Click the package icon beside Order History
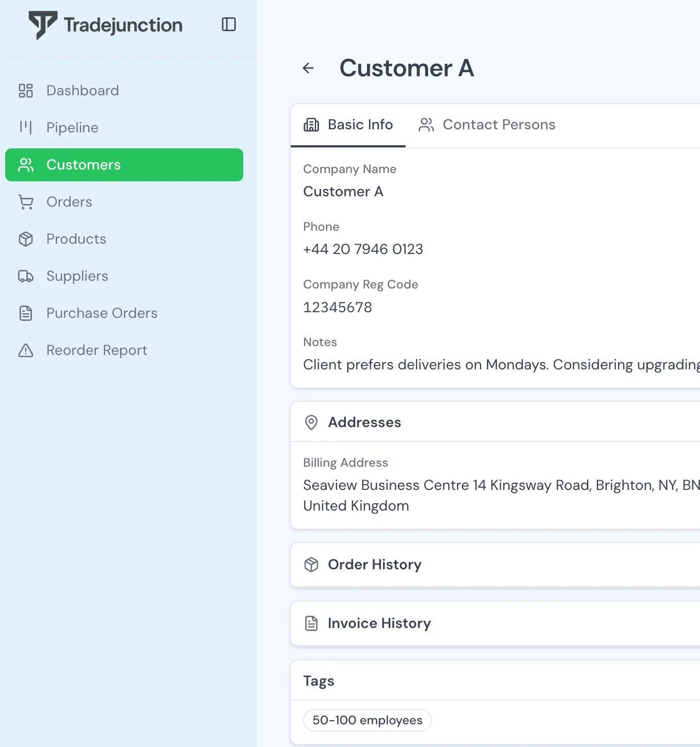 311,565
